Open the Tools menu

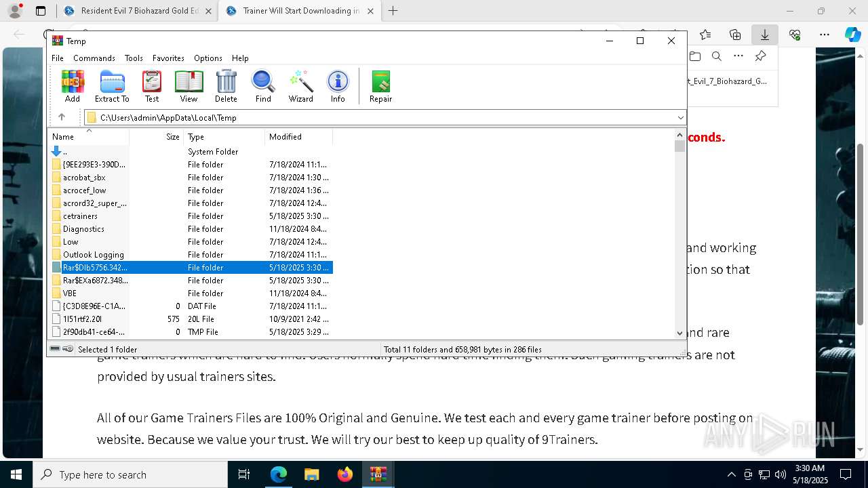click(x=134, y=58)
